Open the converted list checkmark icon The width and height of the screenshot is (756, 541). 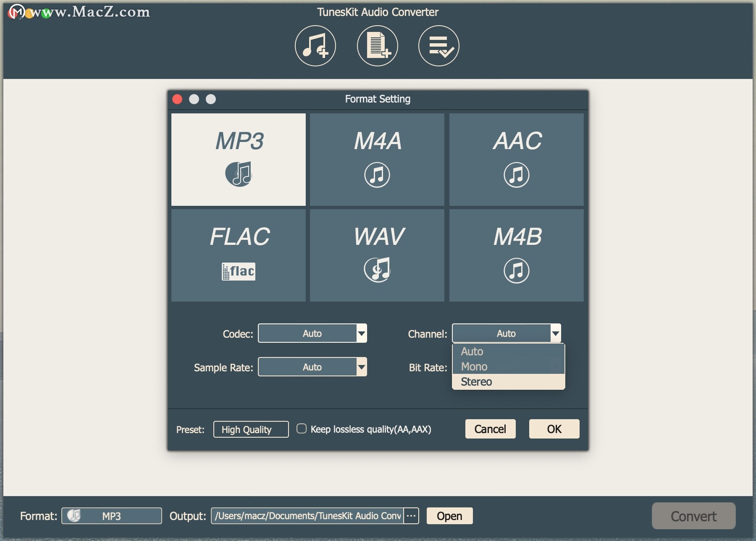pos(439,46)
